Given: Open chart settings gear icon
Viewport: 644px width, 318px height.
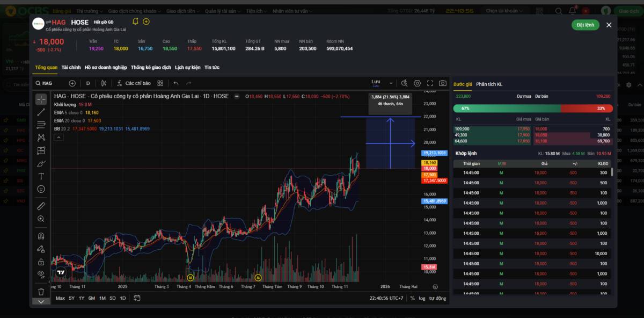Looking at the screenshot, I should point(417,83).
